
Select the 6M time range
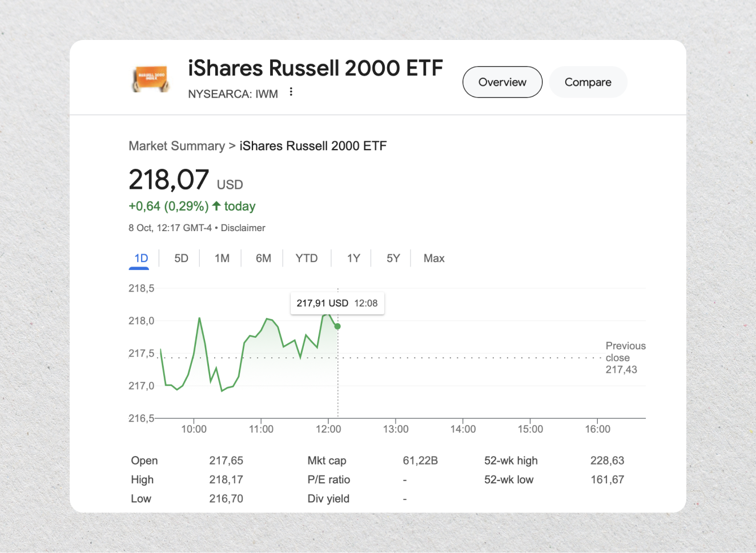(x=263, y=258)
